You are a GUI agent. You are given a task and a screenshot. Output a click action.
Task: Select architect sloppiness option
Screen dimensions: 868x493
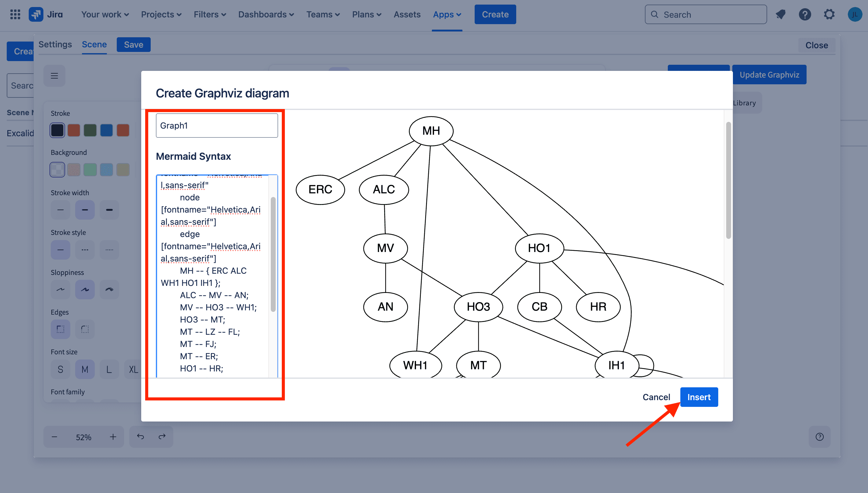(x=61, y=290)
